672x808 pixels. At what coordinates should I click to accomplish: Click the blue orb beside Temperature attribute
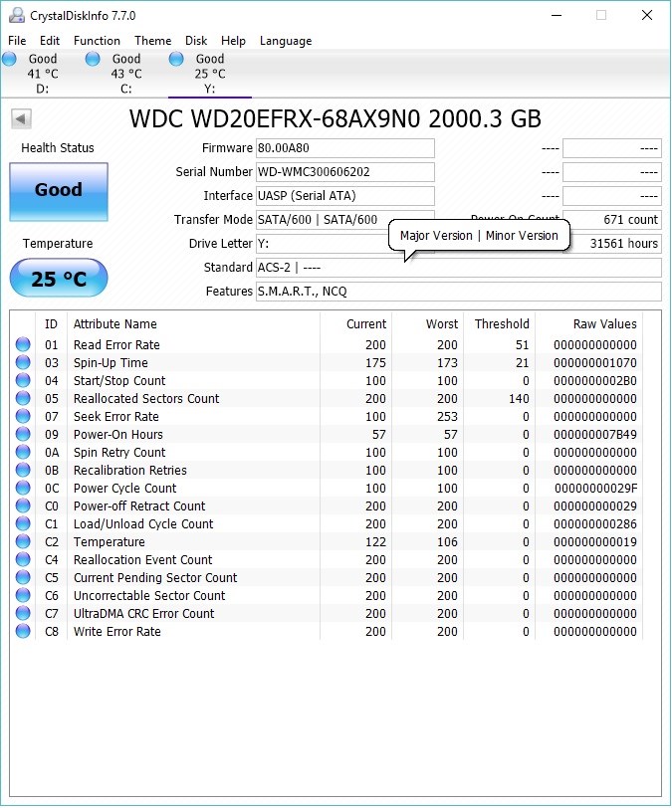23,541
